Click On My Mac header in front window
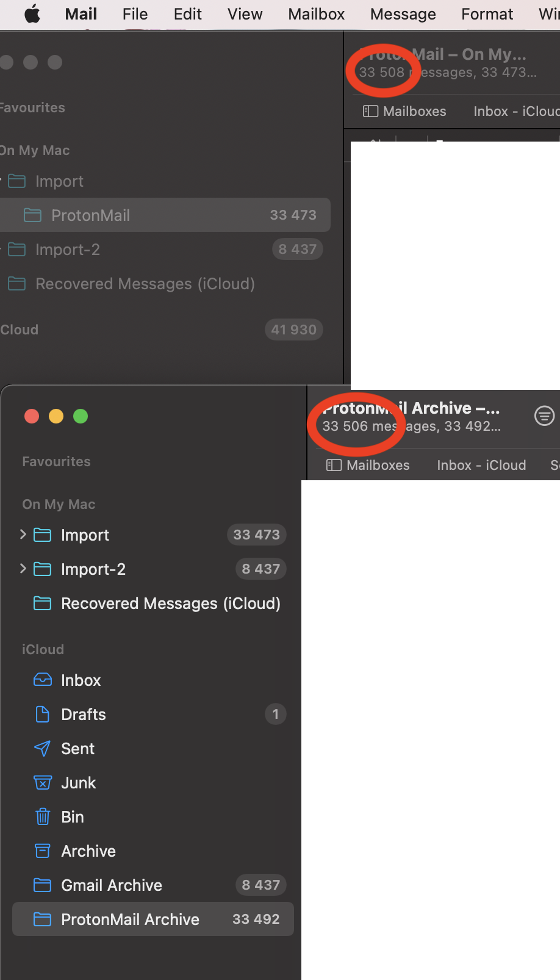The image size is (560, 980). click(59, 504)
